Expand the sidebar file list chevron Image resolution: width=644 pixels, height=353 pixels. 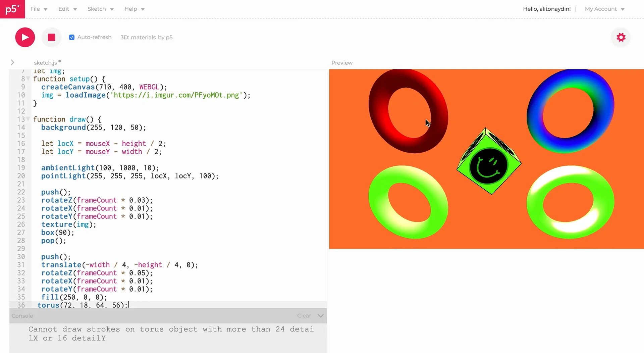pyautogui.click(x=12, y=62)
